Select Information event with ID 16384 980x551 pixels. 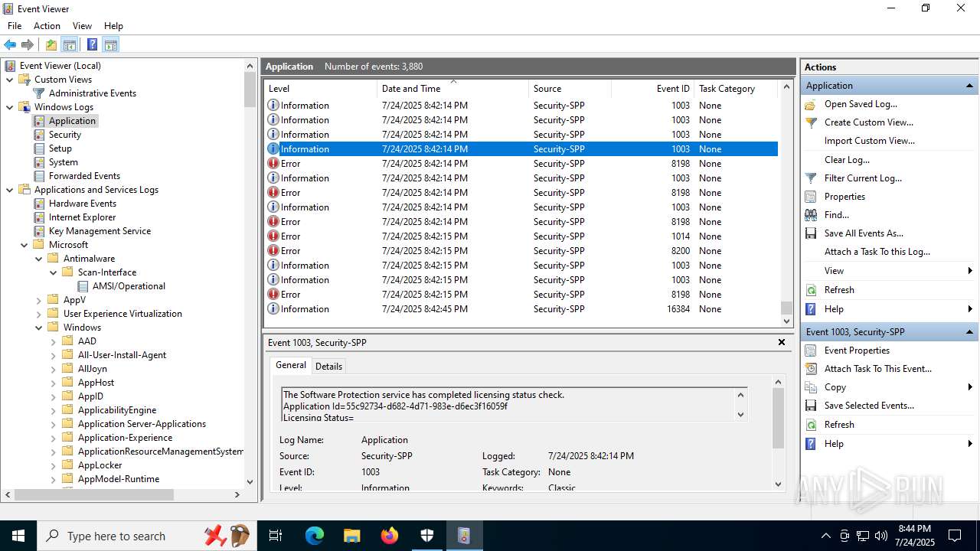521,309
